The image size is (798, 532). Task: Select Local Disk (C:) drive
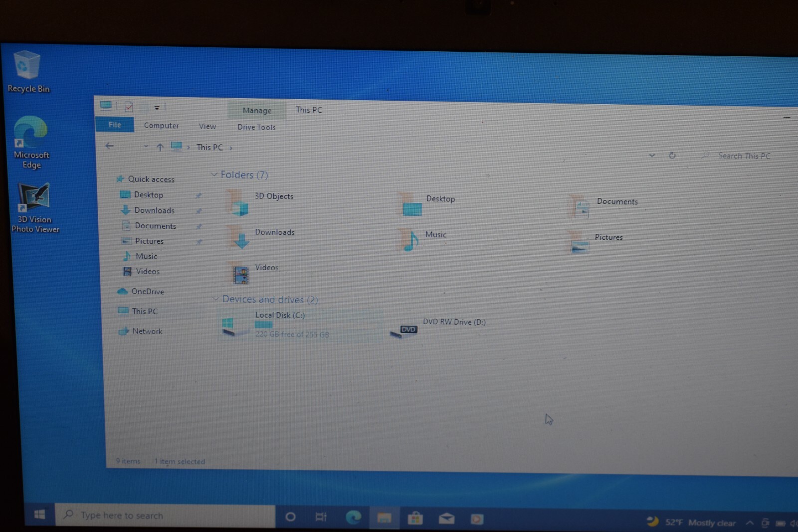tap(301, 325)
